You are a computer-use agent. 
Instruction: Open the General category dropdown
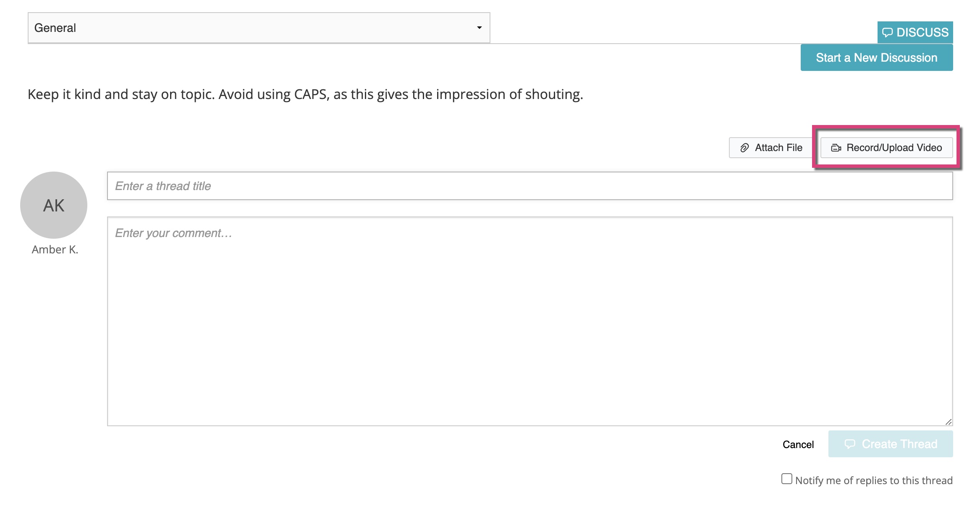coord(259,28)
